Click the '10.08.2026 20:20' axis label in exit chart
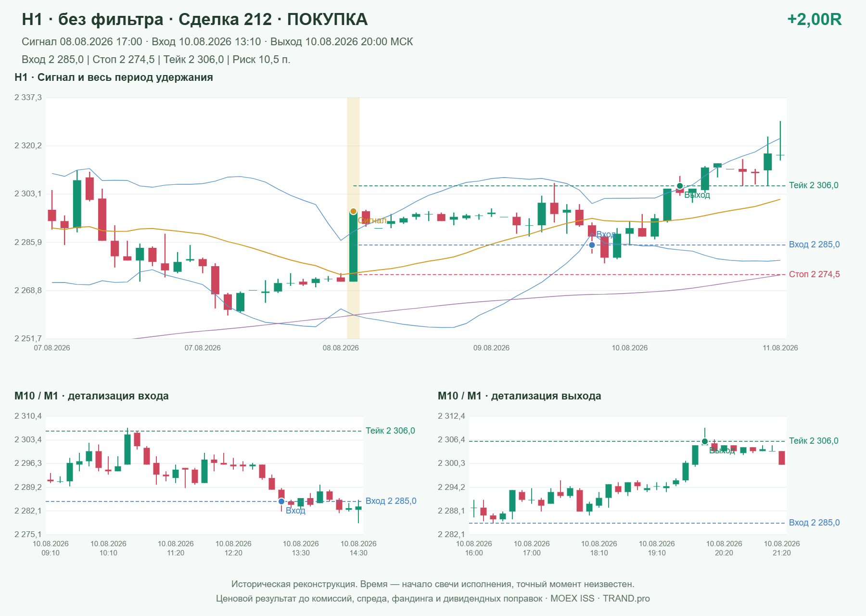 point(724,548)
